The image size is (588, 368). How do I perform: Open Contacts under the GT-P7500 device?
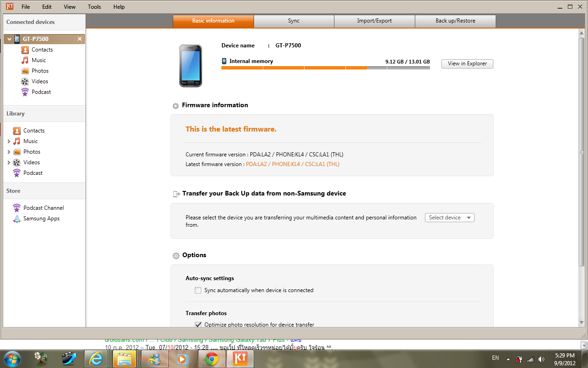(x=42, y=50)
